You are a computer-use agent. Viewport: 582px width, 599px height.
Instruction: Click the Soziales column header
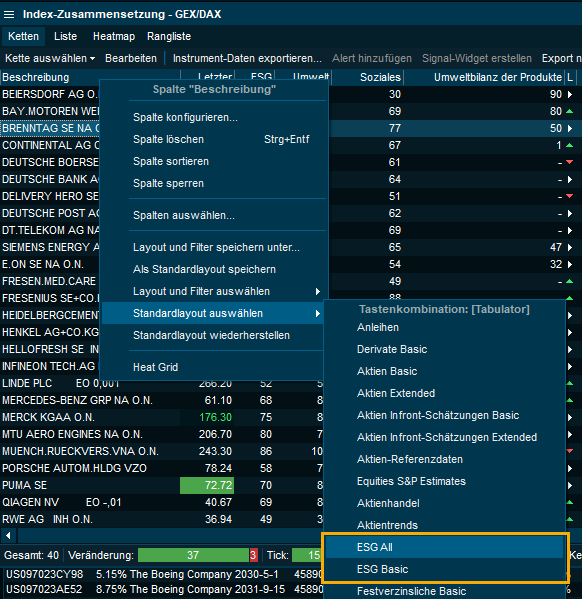(367, 77)
